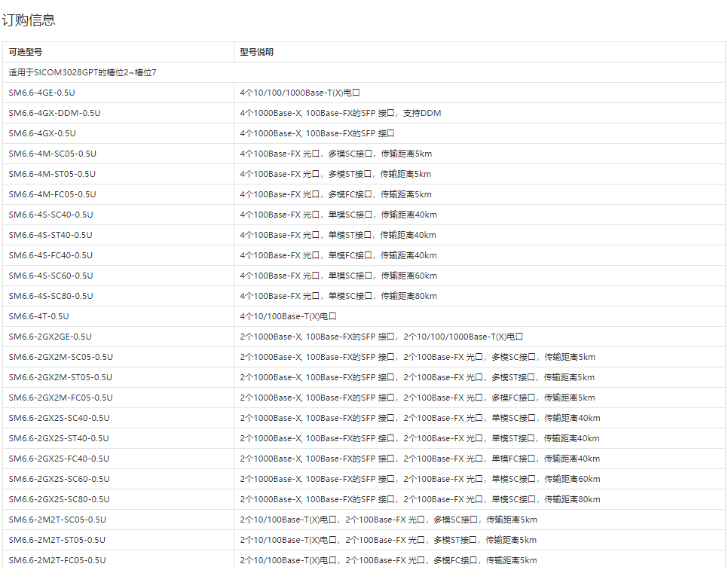
Task: Click the 4个10/100Base-T(X)电口 description
Action: [288, 317]
